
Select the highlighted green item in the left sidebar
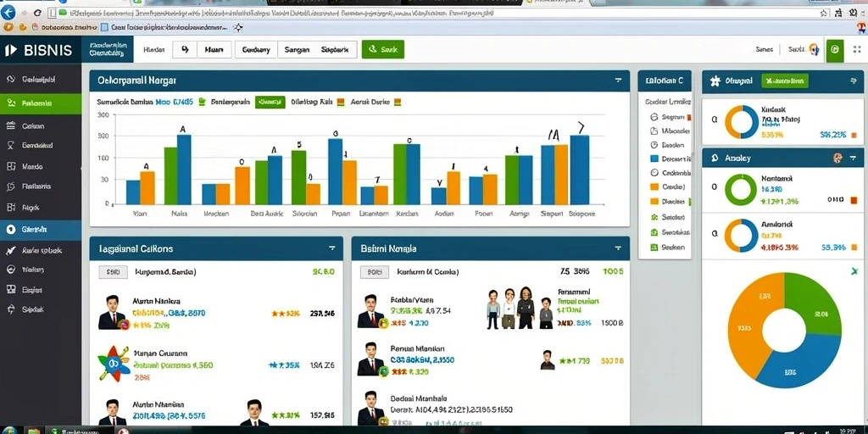pyautogui.click(x=41, y=103)
